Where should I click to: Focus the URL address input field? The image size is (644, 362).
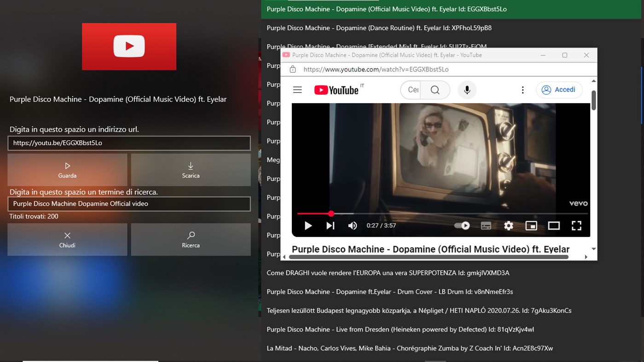coord(129,143)
